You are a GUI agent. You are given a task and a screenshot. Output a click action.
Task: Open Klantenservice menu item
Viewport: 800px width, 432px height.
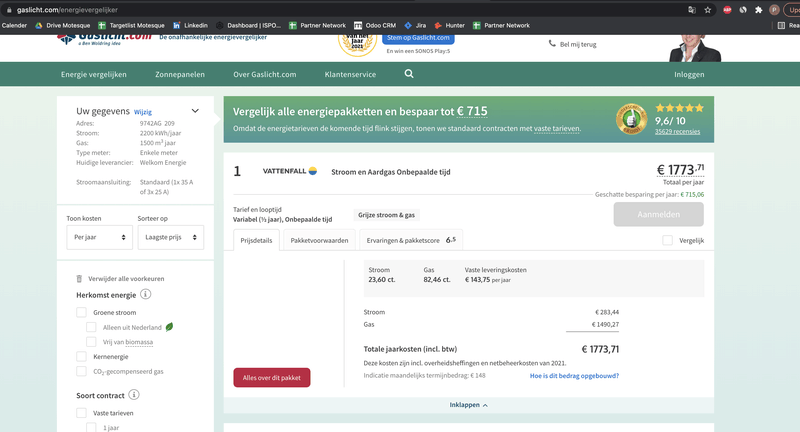tap(351, 74)
